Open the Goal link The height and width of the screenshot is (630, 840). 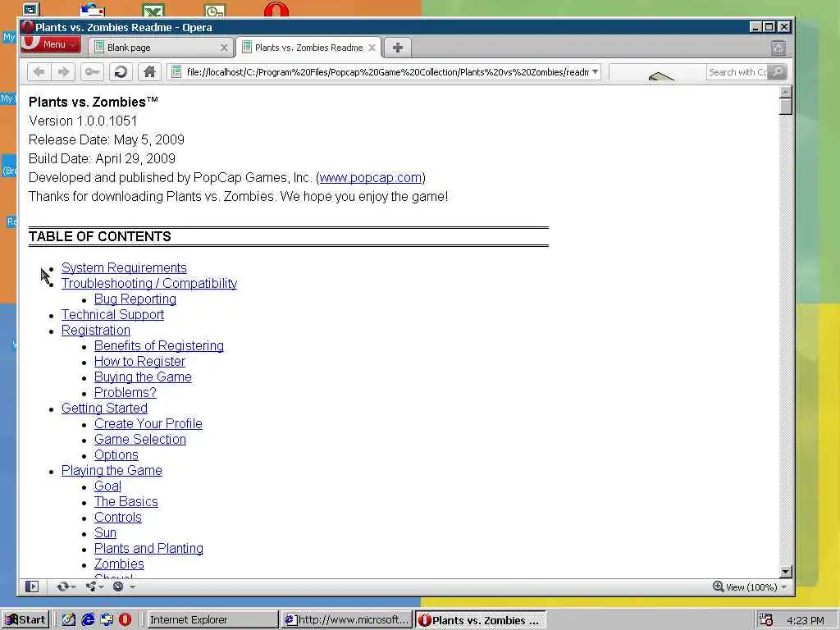pos(107,486)
